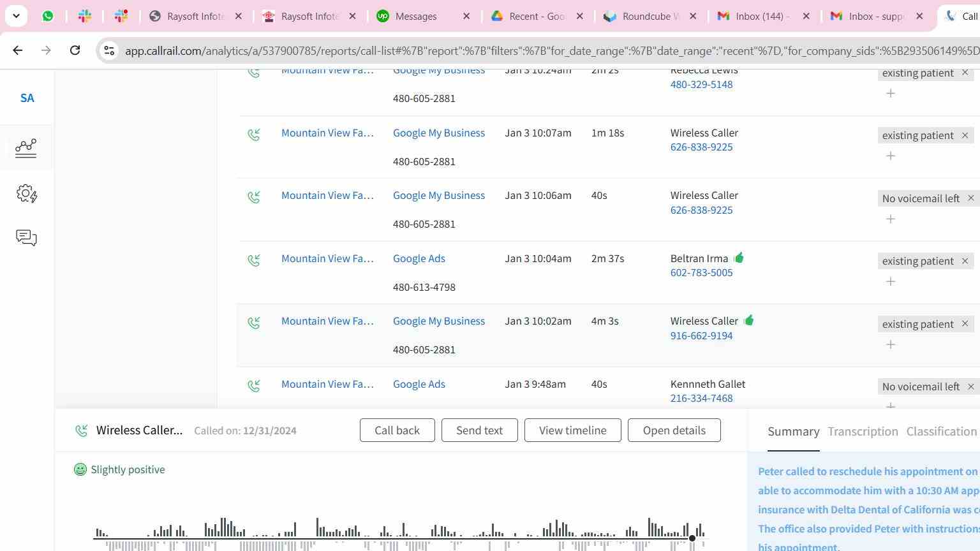Remove the No voicemail left tag on the 10:06am call
Viewport: 980px width, 551px height.
(x=971, y=198)
